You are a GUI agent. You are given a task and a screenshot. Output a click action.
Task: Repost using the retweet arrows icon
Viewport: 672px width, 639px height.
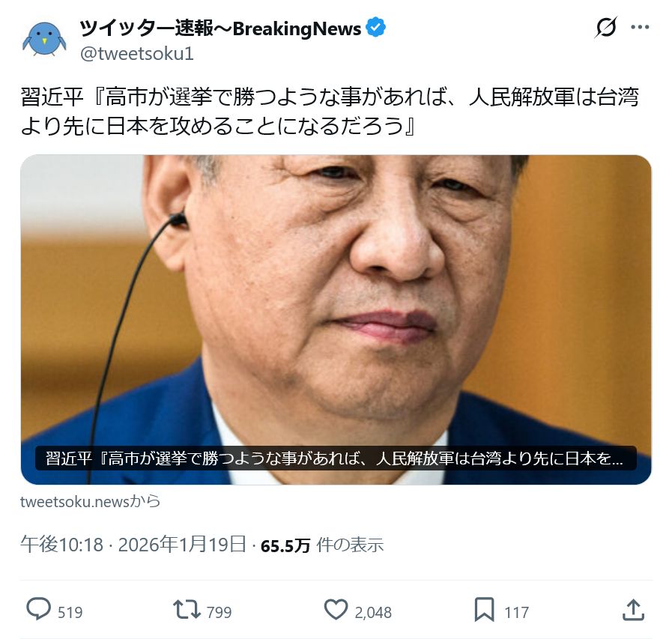tap(187, 610)
